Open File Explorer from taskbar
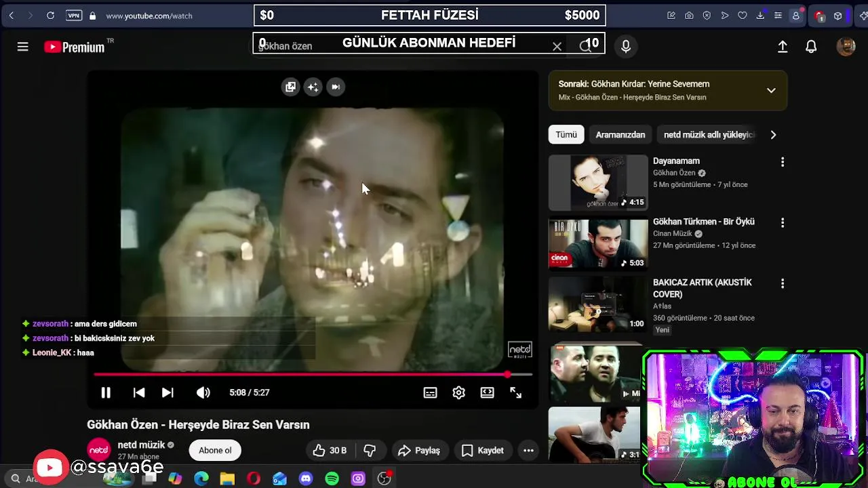This screenshot has width=868, height=488. (227, 479)
